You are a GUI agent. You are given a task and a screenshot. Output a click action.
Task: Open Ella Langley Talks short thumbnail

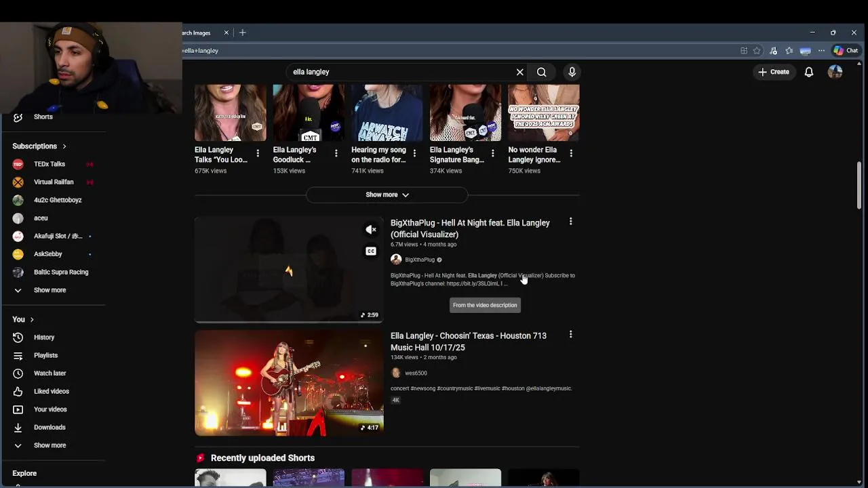pos(231,113)
